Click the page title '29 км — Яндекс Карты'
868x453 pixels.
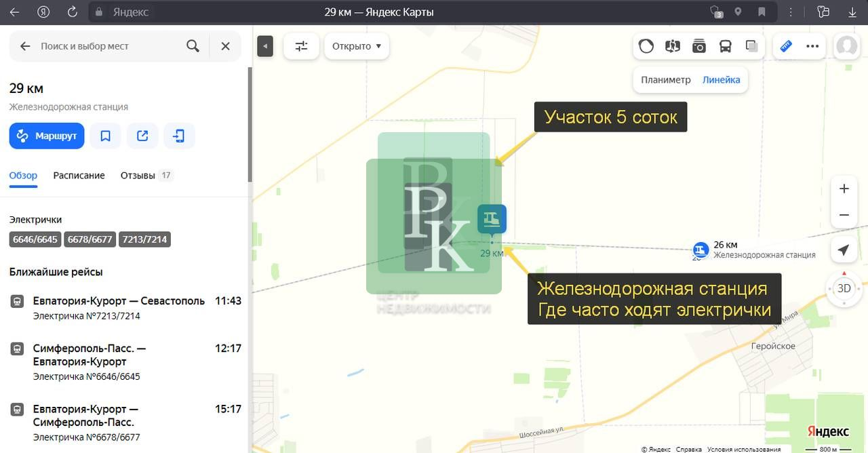379,12
